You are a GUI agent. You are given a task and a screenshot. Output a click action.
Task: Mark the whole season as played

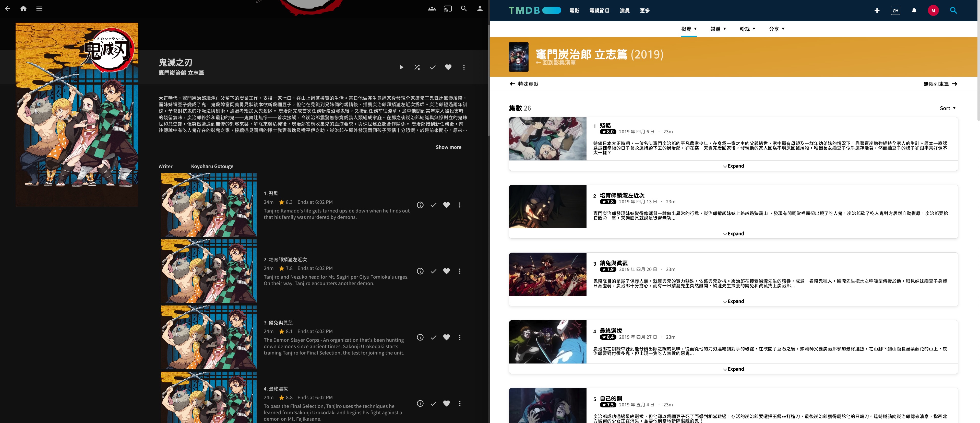[433, 67]
